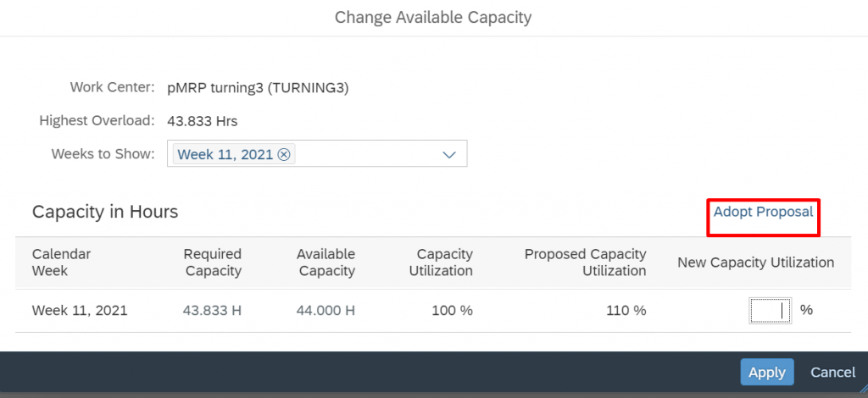Select the Week 11, 2021 table row cell
The image size is (868, 398).
(80, 311)
